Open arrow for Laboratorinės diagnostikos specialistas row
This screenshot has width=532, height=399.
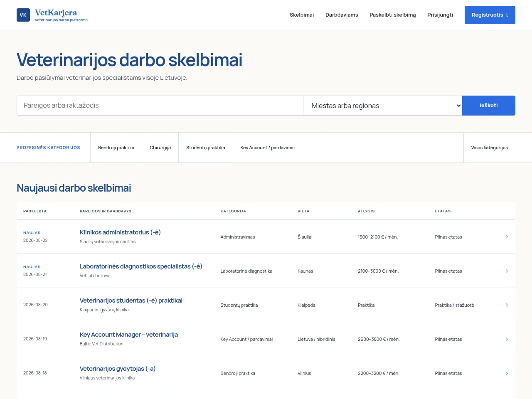[x=507, y=271]
